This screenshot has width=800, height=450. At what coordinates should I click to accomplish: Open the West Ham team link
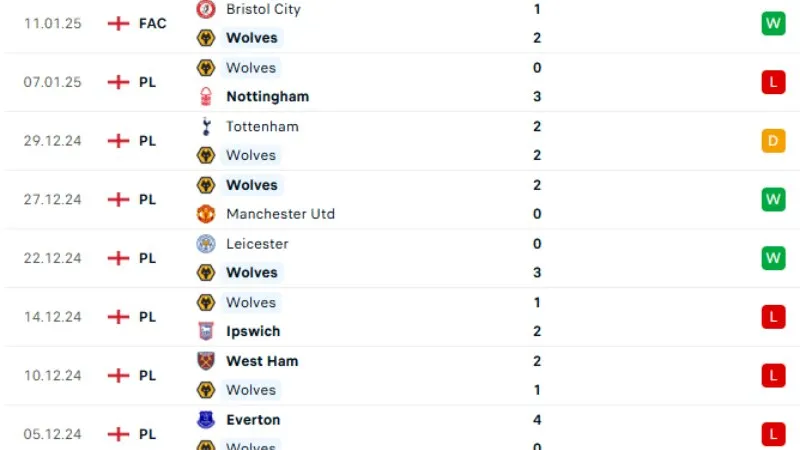coord(262,361)
